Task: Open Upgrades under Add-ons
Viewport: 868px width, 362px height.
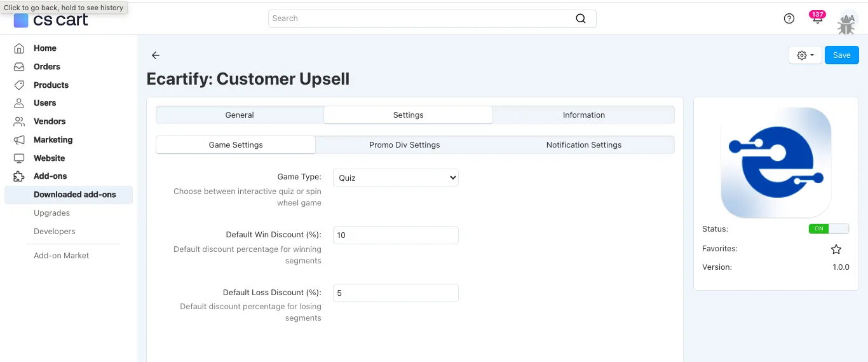Action: pos(51,213)
